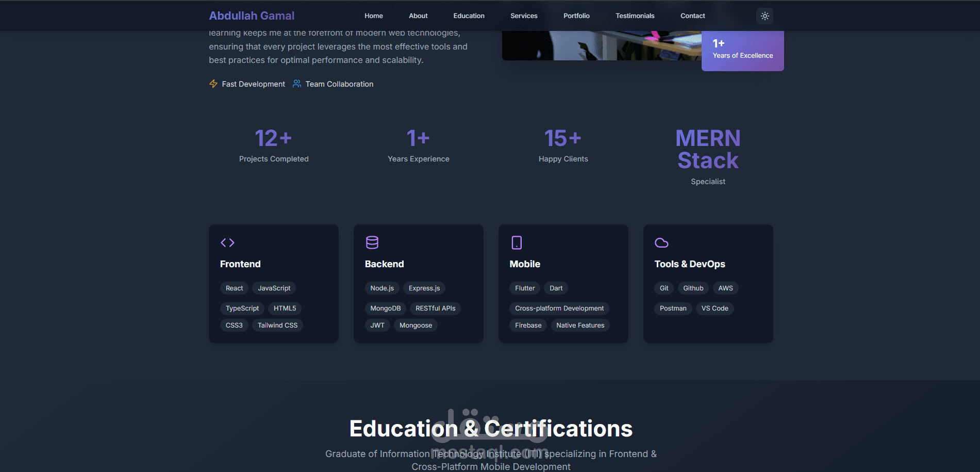Click the Postman skill tag
Image resolution: width=980 pixels, height=472 pixels.
(x=673, y=308)
